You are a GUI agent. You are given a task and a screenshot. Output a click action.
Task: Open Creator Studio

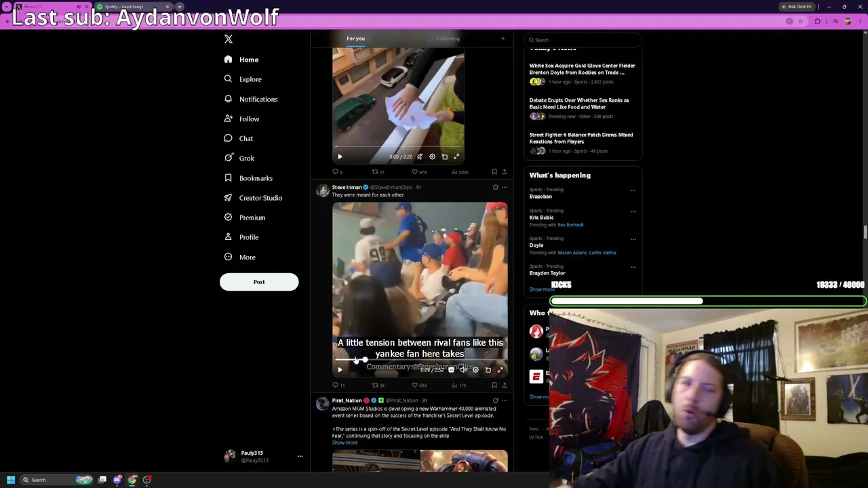click(252, 198)
